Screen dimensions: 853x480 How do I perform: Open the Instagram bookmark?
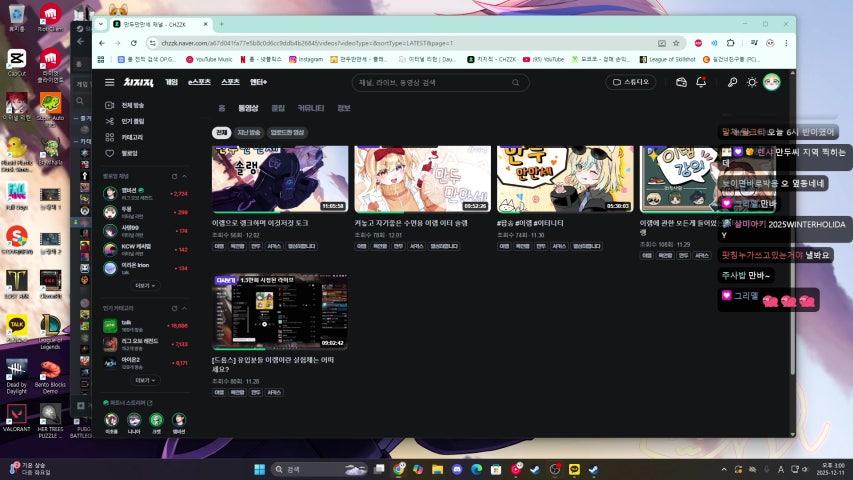click(306, 59)
